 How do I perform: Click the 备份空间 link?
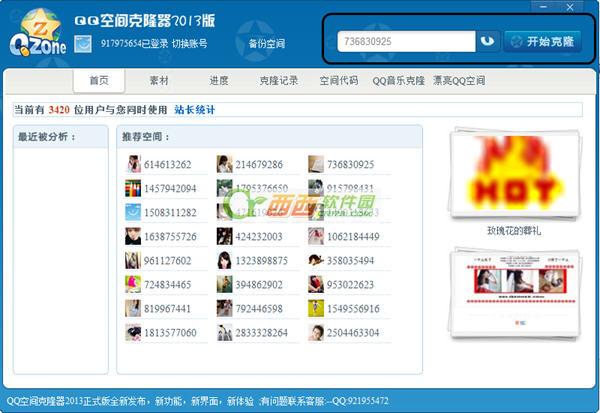(x=266, y=44)
